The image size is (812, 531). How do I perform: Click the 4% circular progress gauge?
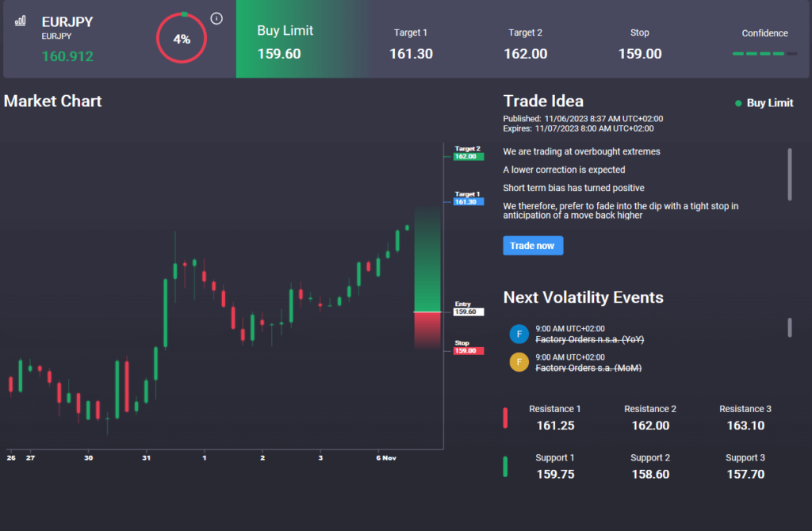(182, 39)
